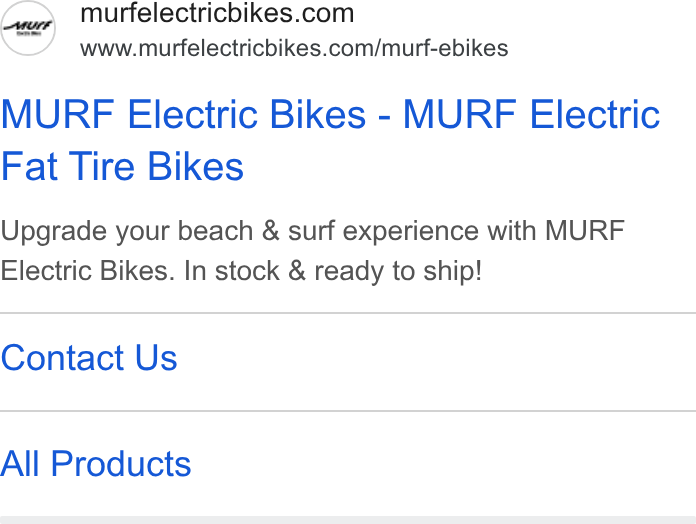Viewport: 696px width, 524px height.
Task: Click the www.murfelectricbikes.com/murf-ebikes URL
Action: pos(294,48)
